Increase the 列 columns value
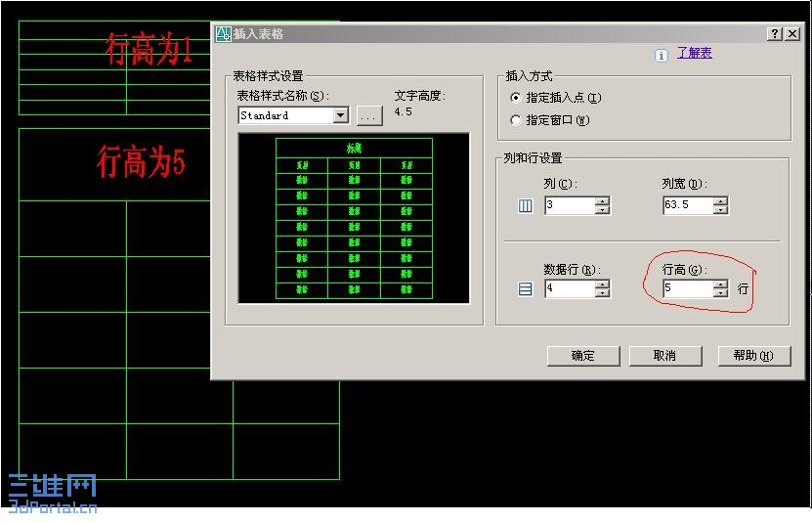812x523 pixels. [602, 201]
